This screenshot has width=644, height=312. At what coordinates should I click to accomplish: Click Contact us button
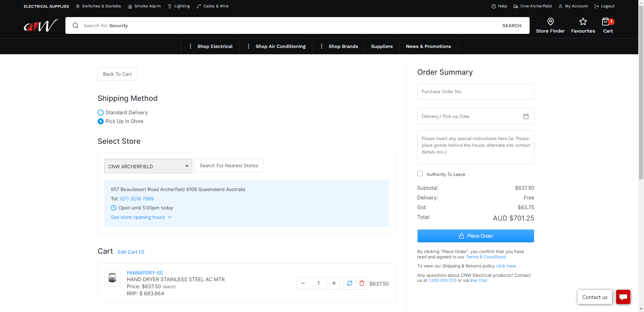click(595, 297)
